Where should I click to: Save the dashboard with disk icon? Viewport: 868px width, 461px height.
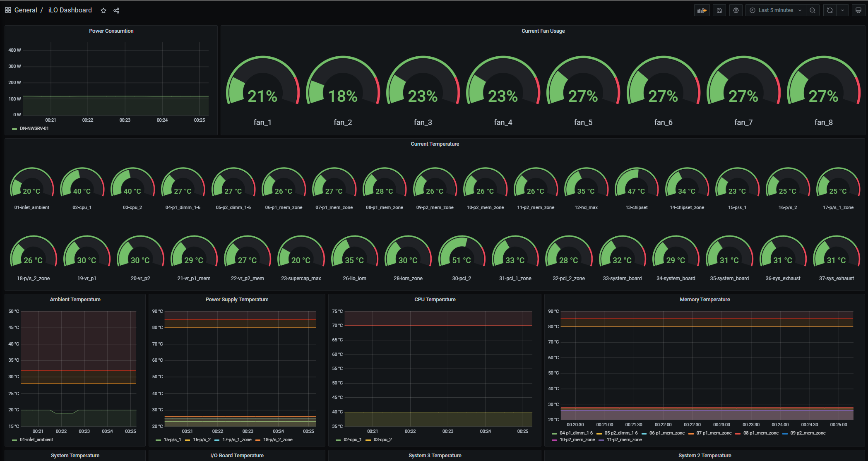click(x=719, y=10)
